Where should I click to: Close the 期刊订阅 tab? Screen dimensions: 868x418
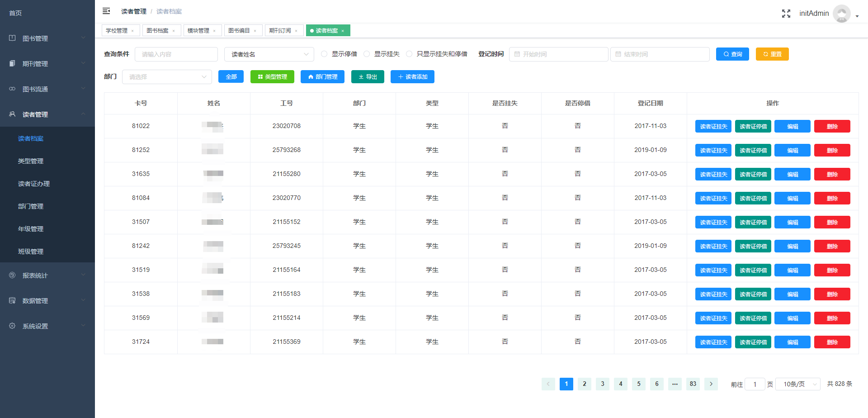[x=296, y=31]
